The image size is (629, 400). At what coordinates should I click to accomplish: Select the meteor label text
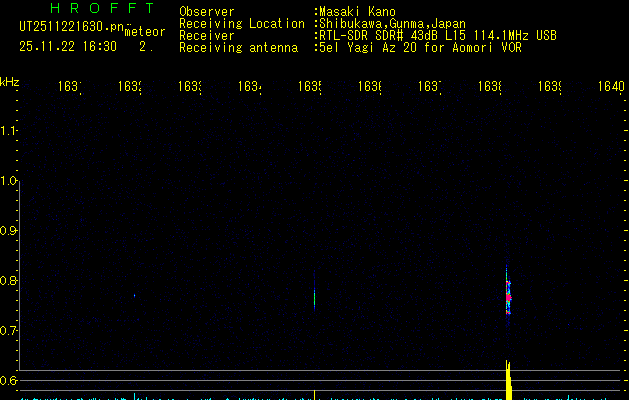(x=145, y=32)
